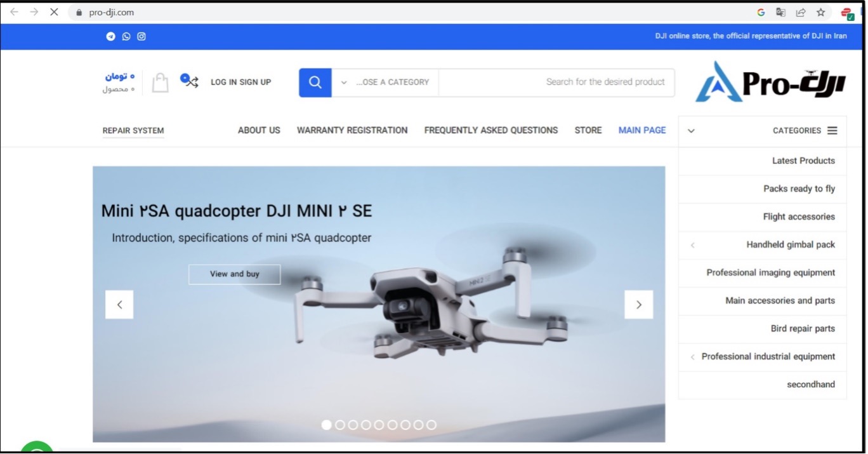Expand Professional industrial equipment submenu
868x454 pixels.
pos(693,357)
